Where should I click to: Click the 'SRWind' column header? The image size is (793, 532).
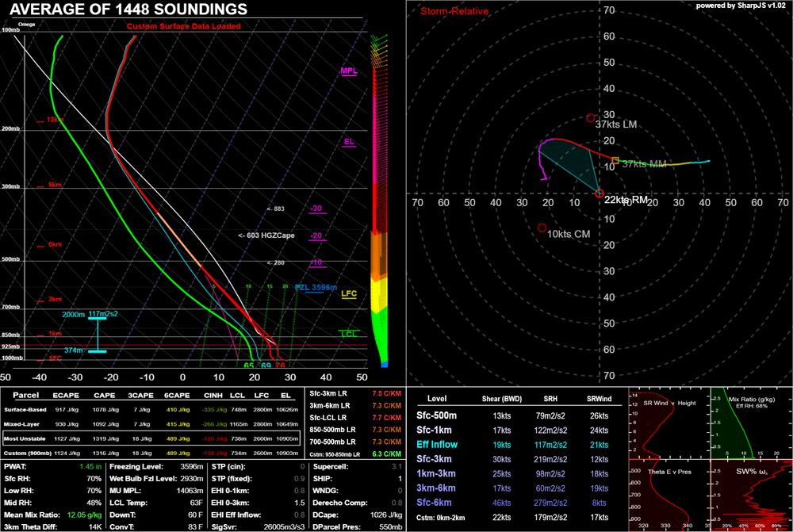point(600,399)
